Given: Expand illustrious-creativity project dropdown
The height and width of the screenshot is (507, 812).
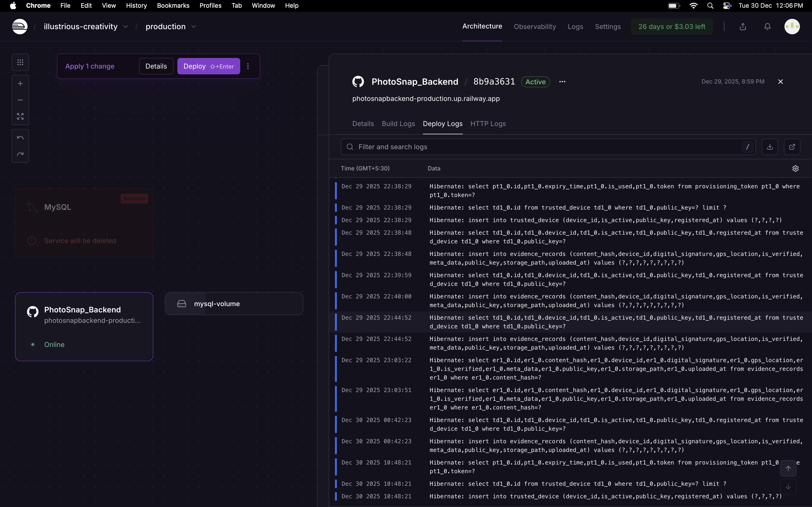Looking at the screenshot, I should tap(125, 27).
